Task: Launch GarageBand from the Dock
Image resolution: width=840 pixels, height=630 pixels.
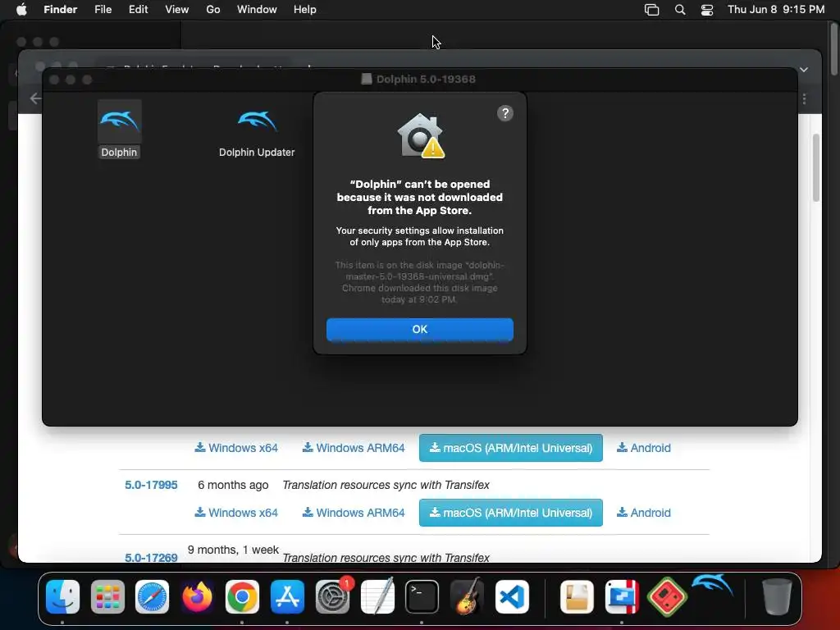Action: click(467, 597)
